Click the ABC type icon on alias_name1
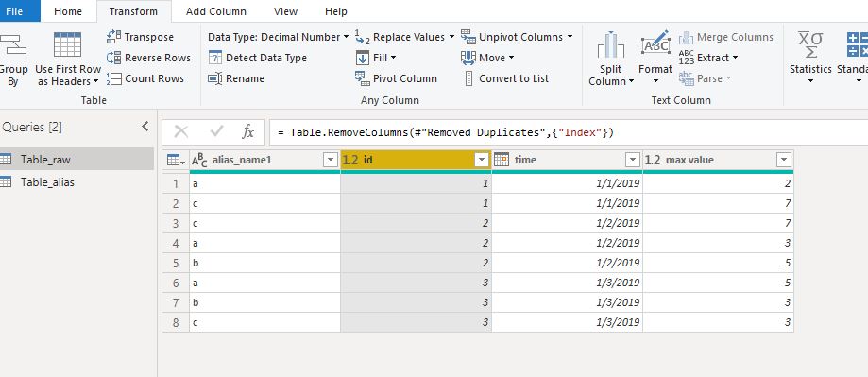Screen dimensions: 868x377 pos(199,161)
